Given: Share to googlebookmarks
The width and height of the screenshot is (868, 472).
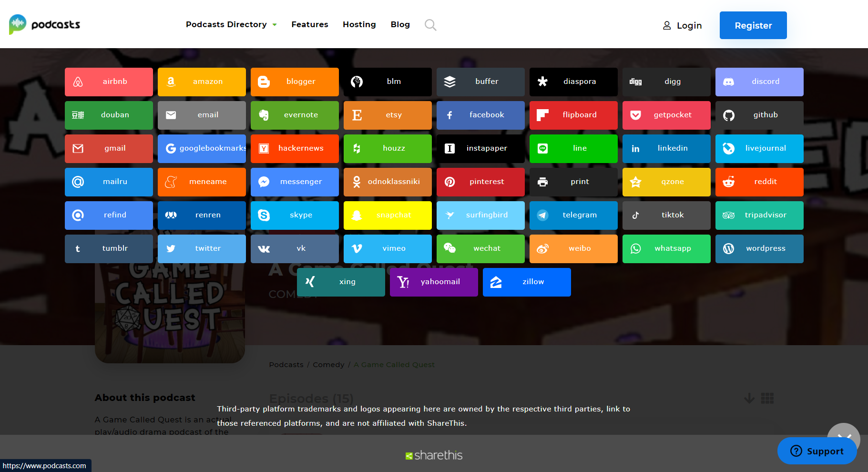Looking at the screenshot, I should 202,149.
